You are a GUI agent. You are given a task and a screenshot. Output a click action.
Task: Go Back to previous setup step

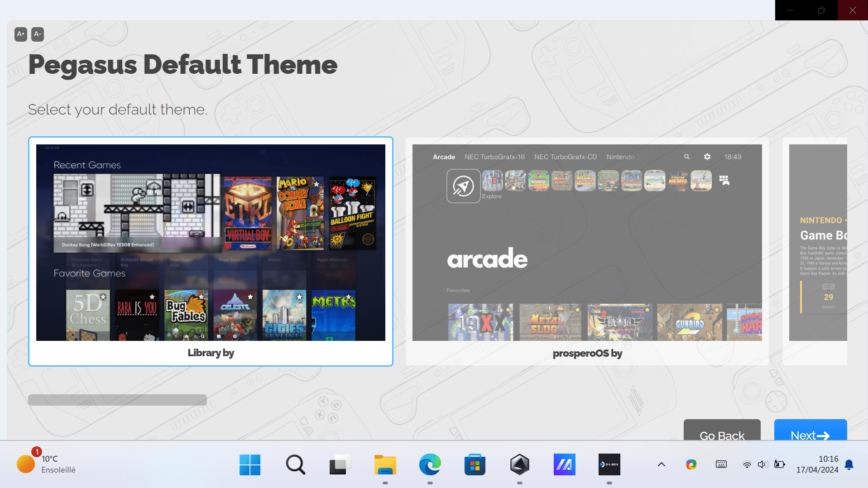coord(722,430)
